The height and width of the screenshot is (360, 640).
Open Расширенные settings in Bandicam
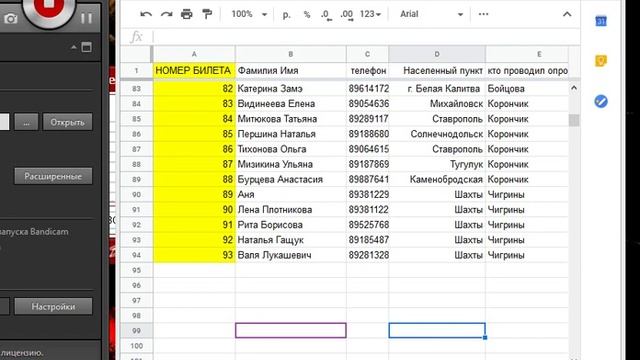53,176
